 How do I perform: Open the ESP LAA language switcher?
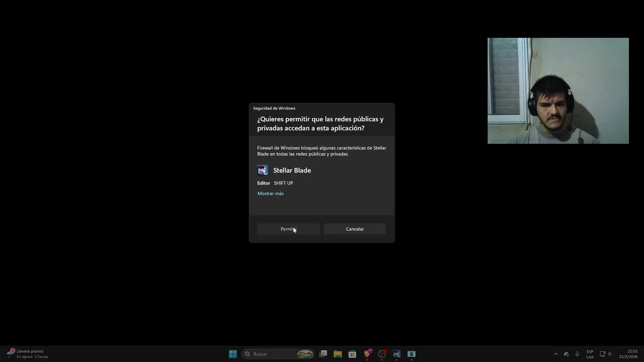(x=590, y=354)
